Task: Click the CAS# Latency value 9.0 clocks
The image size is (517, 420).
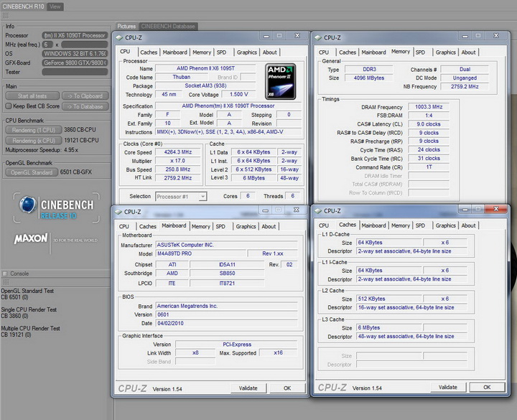Action: pos(429,124)
